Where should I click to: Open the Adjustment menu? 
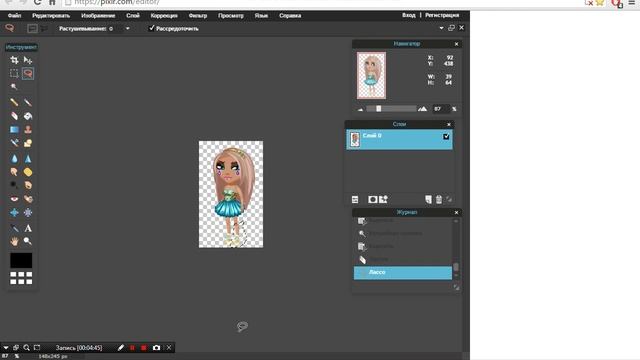(x=164, y=16)
